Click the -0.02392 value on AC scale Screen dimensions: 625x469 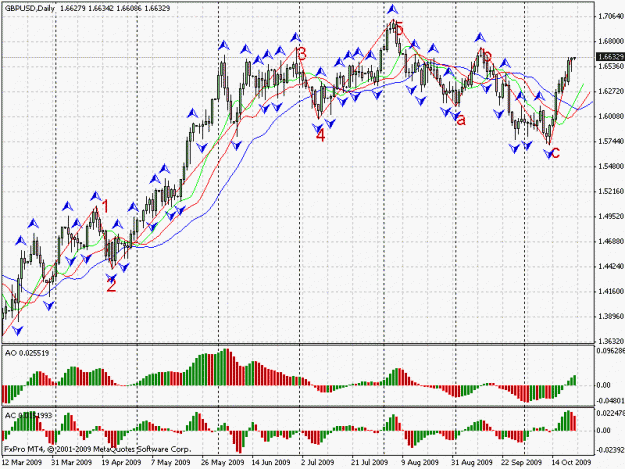pyautogui.click(x=611, y=449)
